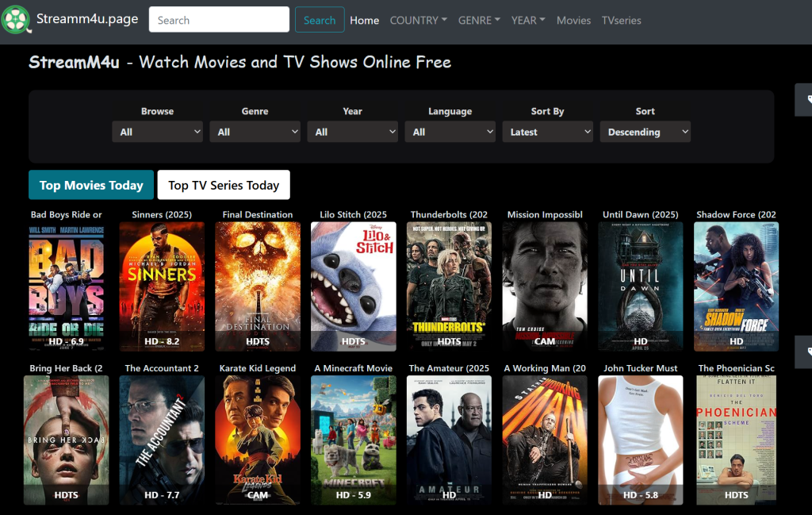The width and height of the screenshot is (812, 515).
Task: Click the 'Until Dawn (2025)' title link
Action: pos(641,214)
